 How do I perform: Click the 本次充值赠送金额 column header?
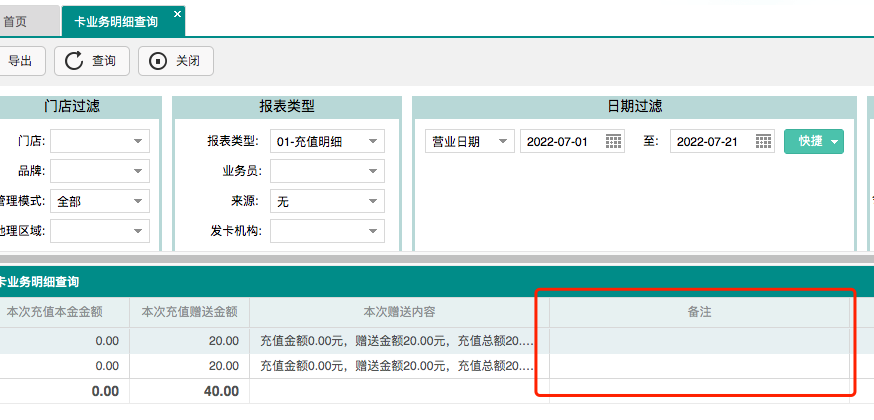coord(190,311)
